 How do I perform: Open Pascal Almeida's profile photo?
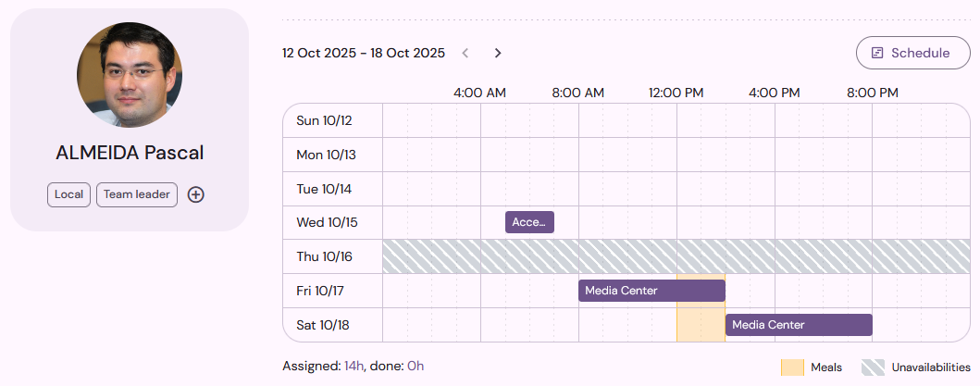pyautogui.click(x=130, y=75)
